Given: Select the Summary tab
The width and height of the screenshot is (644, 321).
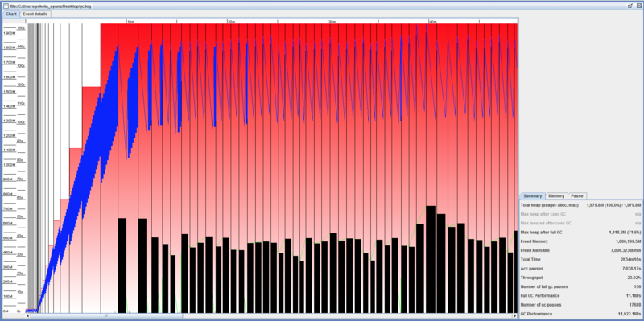Looking at the screenshot, I should pyautogui.click(x=532, y=195).
